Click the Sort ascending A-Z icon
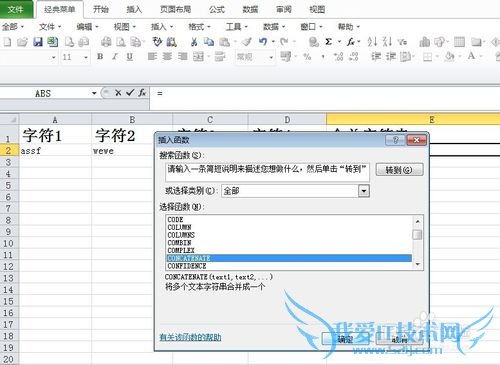 click(372, 42)
